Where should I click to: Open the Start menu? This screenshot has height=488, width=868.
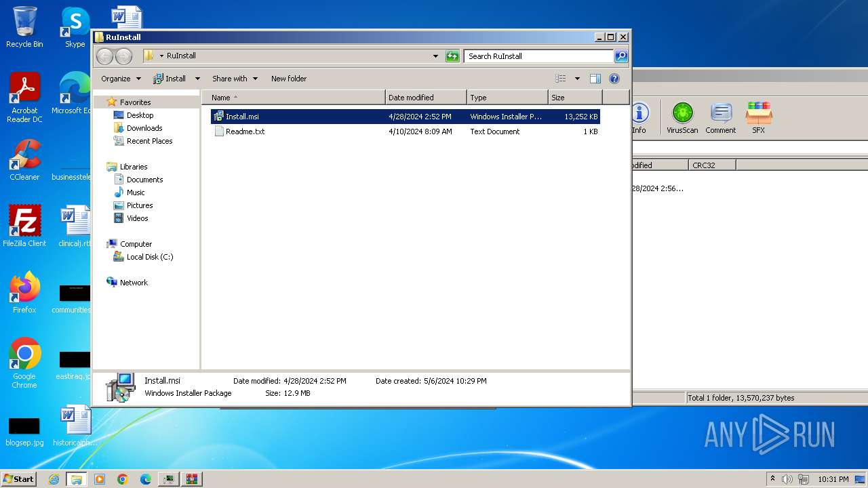click(x=19, y=479)
